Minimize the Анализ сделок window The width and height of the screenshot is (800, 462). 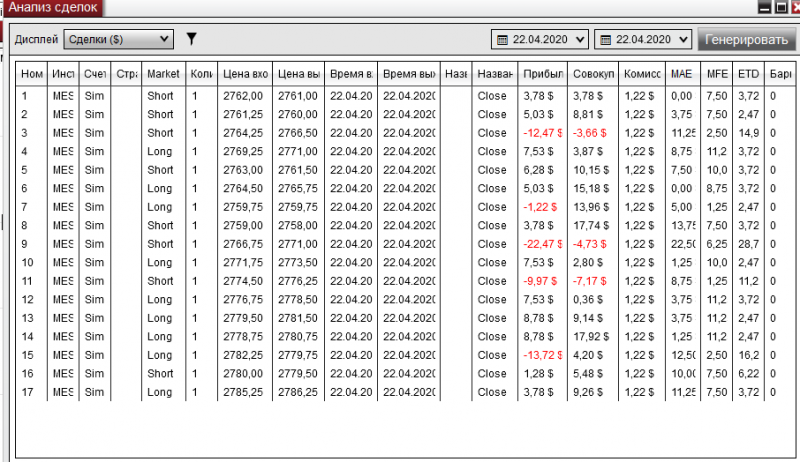764,7
